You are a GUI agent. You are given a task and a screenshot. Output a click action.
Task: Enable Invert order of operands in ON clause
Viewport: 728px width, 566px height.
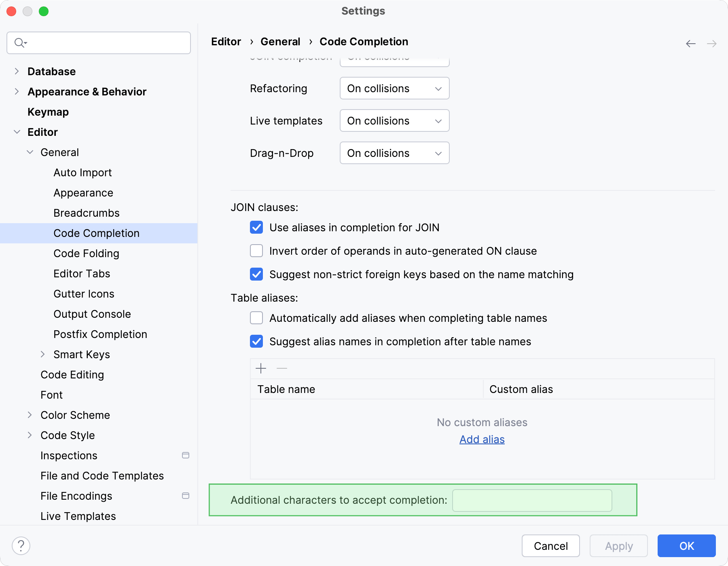click(x=256, y=251)
